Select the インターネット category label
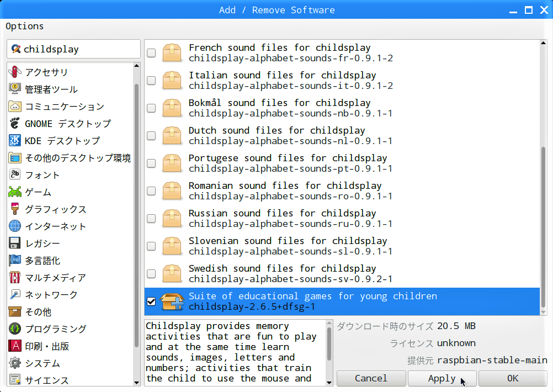 point(56,226)
